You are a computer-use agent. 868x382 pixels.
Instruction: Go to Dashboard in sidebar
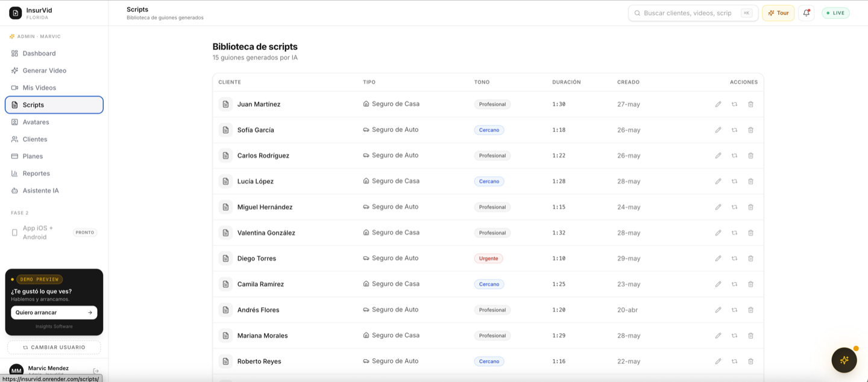(54, 54)
